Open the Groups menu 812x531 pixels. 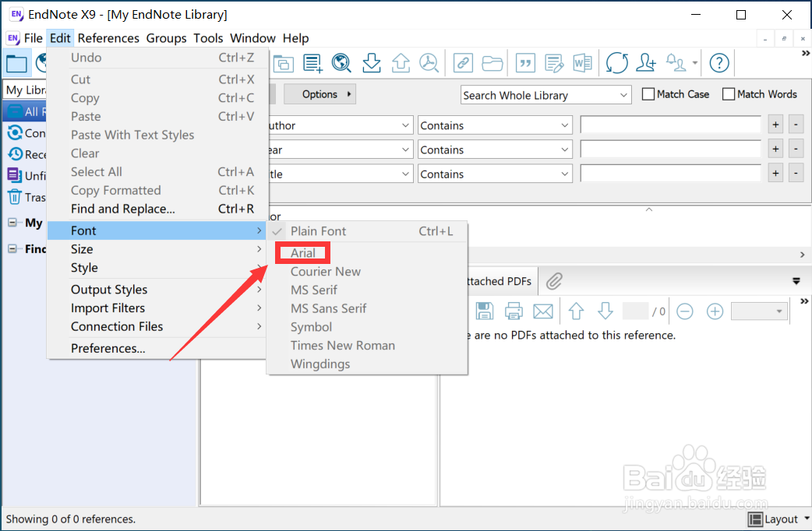(166, 38)
